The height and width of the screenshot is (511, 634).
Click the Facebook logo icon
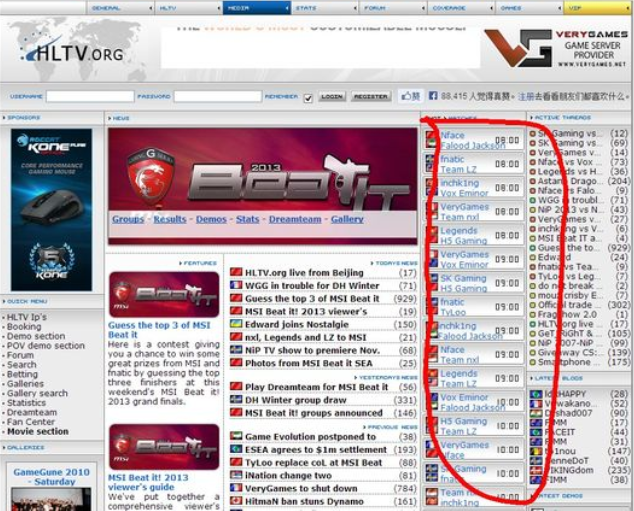(x=433, y=96)
